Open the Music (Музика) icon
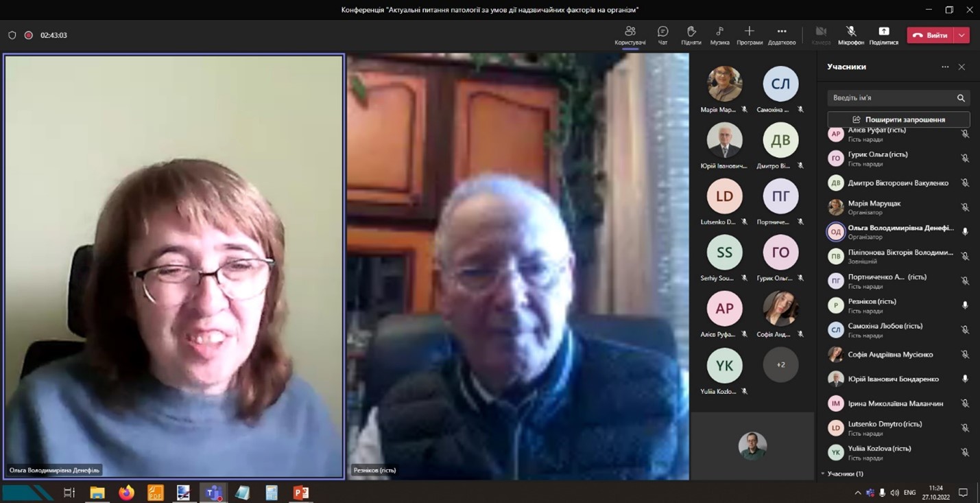This screenshot has height=503, width=980. [719, 32]
